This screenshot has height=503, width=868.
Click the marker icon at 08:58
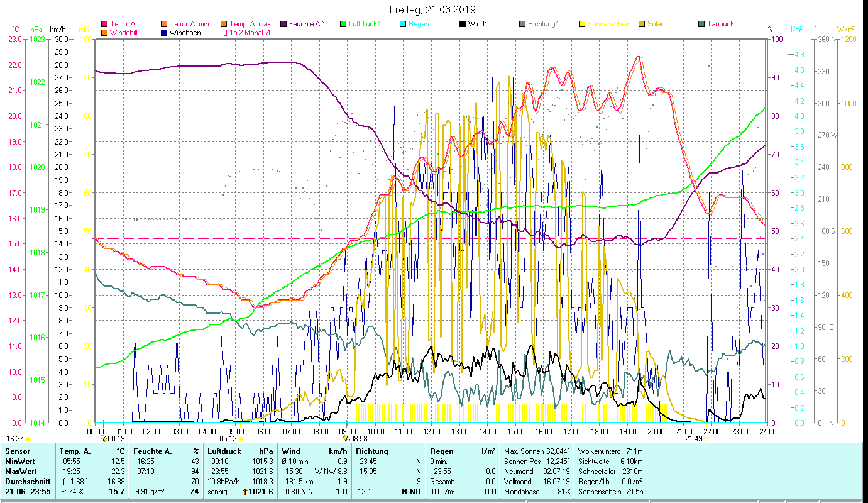[346, 438]
